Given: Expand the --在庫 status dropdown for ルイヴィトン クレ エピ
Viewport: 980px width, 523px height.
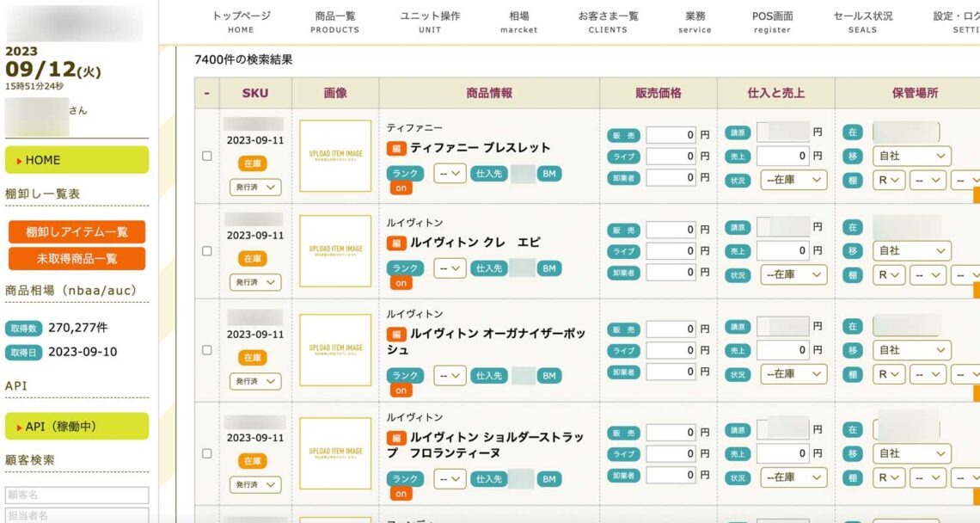Looking at the screenshot, I should (793, 274).
